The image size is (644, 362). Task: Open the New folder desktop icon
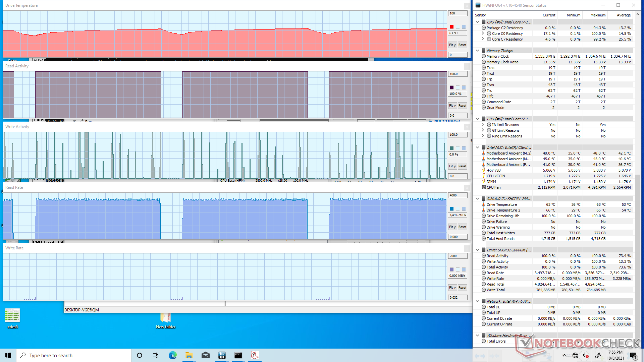165,320
